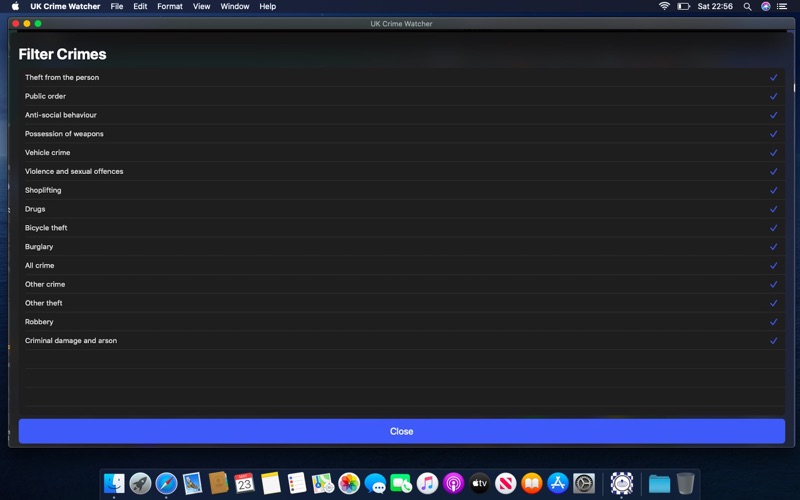800x500 pixels.
Task: Open News red icon in dock
Action: click(506, 483)
